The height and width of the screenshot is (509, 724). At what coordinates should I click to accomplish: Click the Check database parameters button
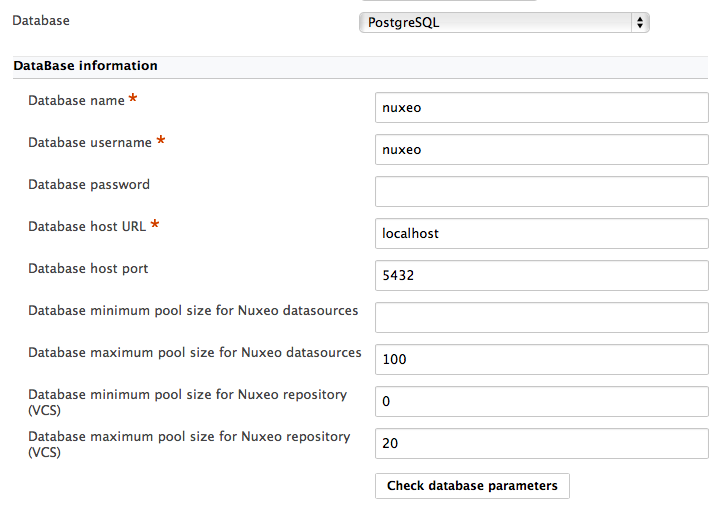pos(472,486)
